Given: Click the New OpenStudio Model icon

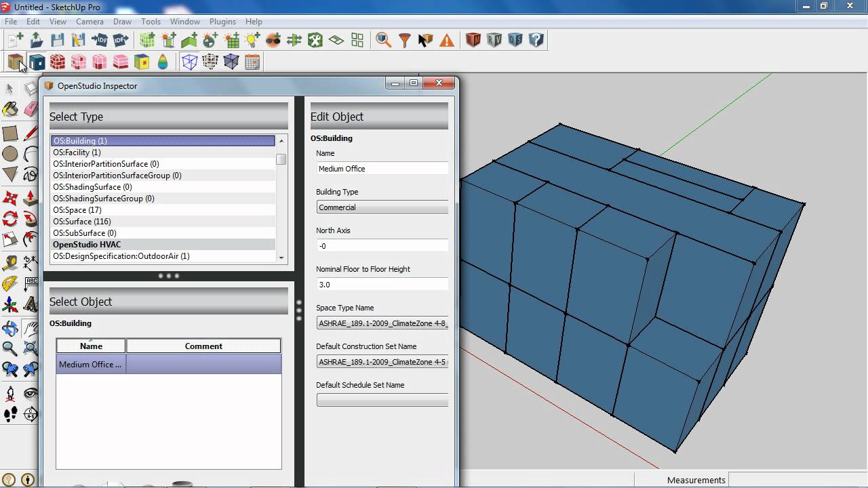Looking at the screenshot, I should (x=16, y=40).
